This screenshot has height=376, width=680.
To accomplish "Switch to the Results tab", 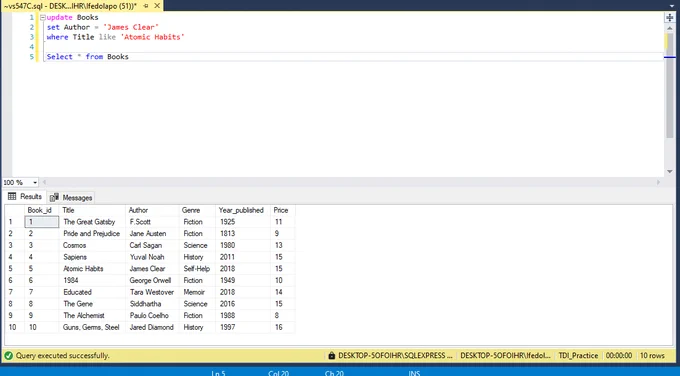I will pyautogui.click(x=25, y=197).
